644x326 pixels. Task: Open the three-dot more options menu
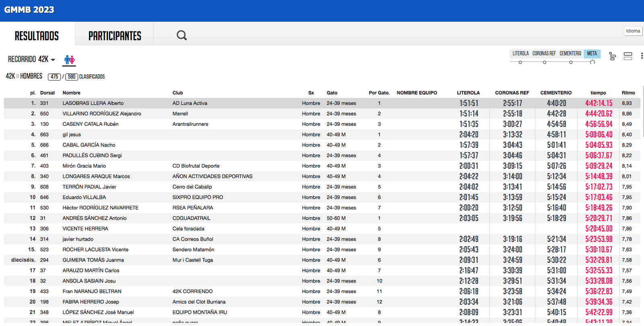642,56
